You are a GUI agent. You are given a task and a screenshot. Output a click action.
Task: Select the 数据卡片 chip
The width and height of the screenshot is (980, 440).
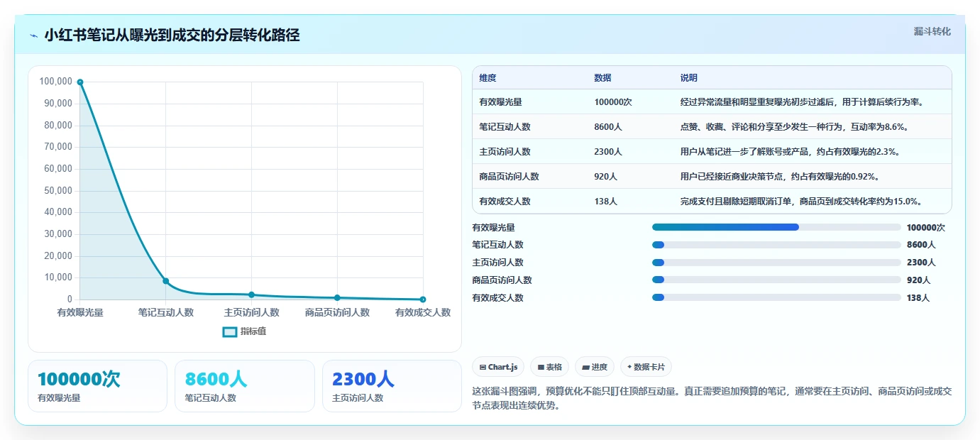[646, 367]
